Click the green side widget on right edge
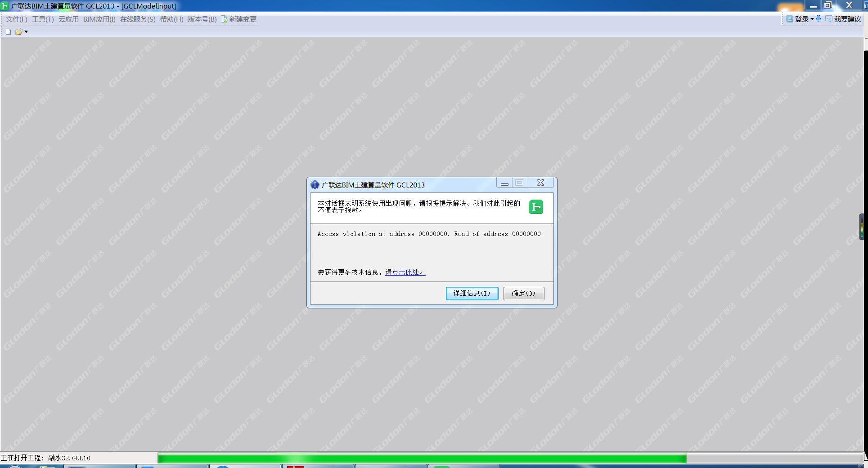Screen dimensions: 868x468 [x=862, y=227]
